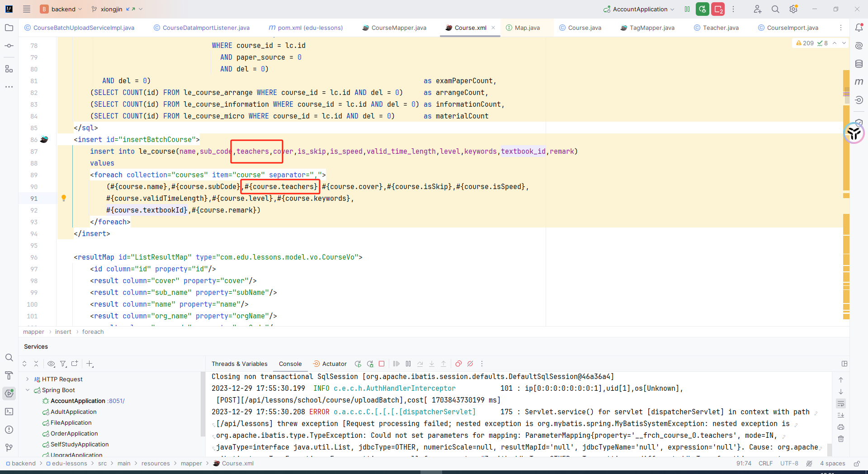Print the console output
Screen dimensions: 868x474
(x=841, y=427)
